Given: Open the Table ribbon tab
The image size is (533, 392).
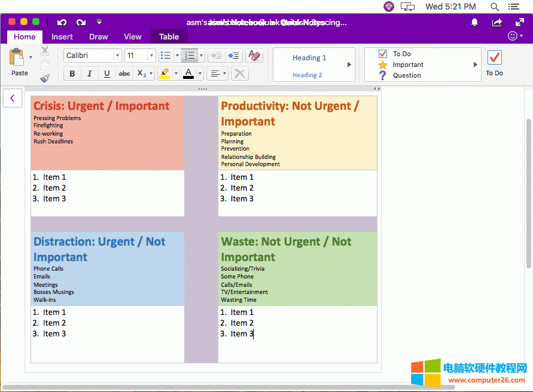Looking at the screenshot, I should 169,36.
